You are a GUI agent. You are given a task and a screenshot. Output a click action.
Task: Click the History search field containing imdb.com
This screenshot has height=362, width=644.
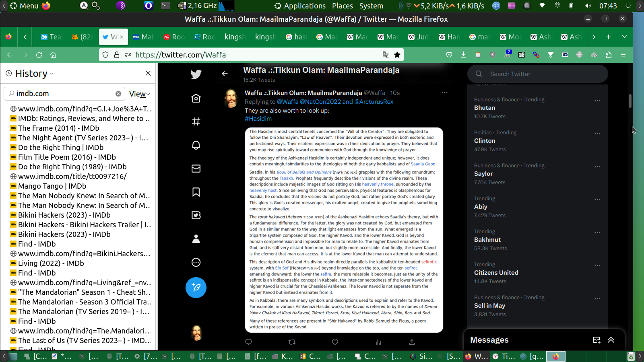(x=64, y=94)
